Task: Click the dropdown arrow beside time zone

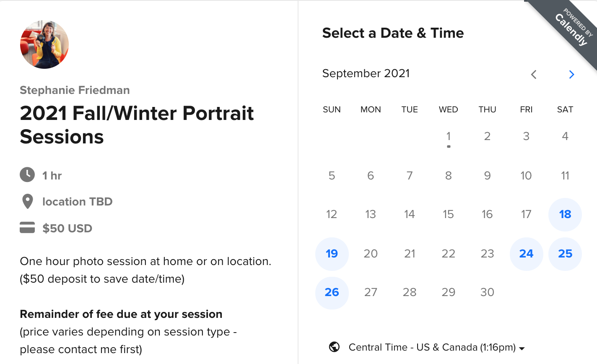Action: click(522, 348)
